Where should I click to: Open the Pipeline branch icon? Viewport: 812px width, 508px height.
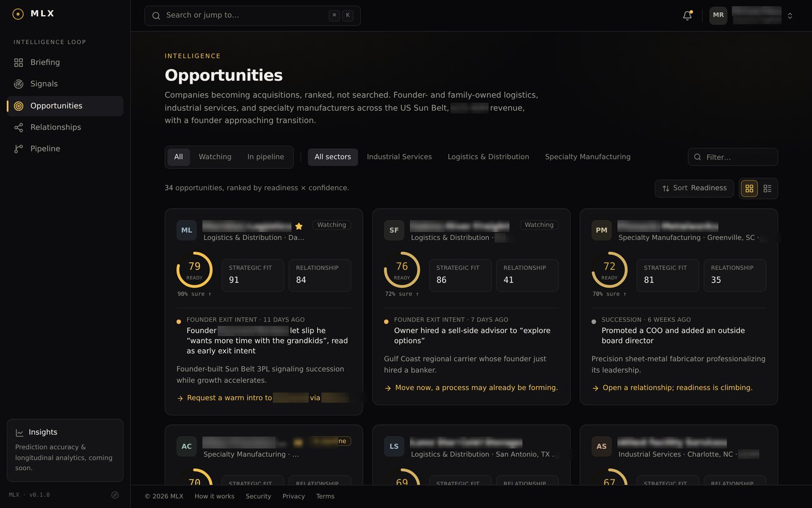click(19, 149)
